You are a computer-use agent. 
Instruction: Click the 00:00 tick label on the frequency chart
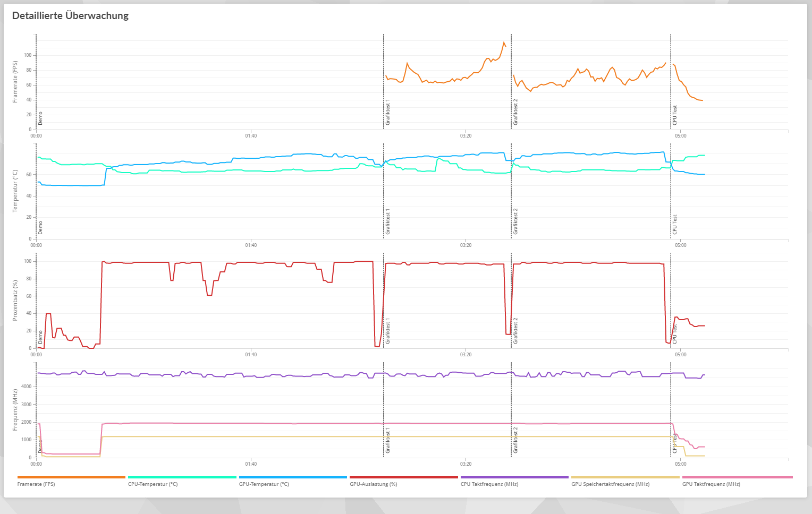click(36, 464)
